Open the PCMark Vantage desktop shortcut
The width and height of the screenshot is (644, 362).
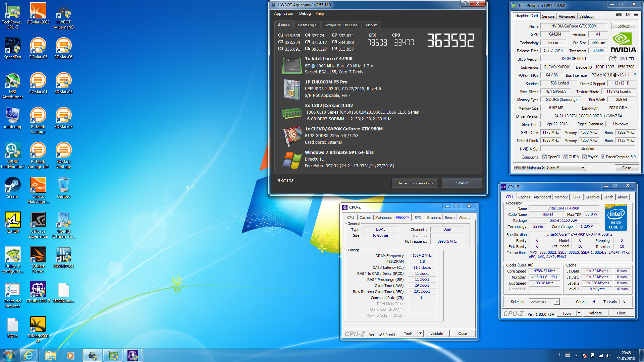pyautogui.click(x=38, y=120)
